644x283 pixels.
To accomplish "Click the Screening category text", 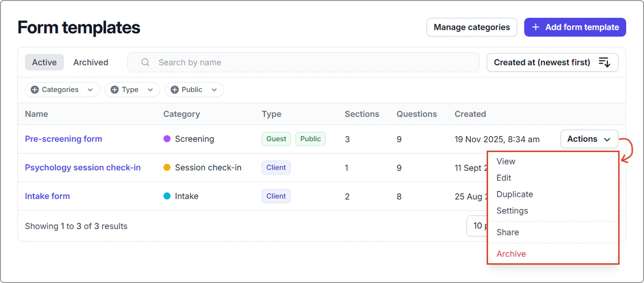I will [x=194, y=139].
